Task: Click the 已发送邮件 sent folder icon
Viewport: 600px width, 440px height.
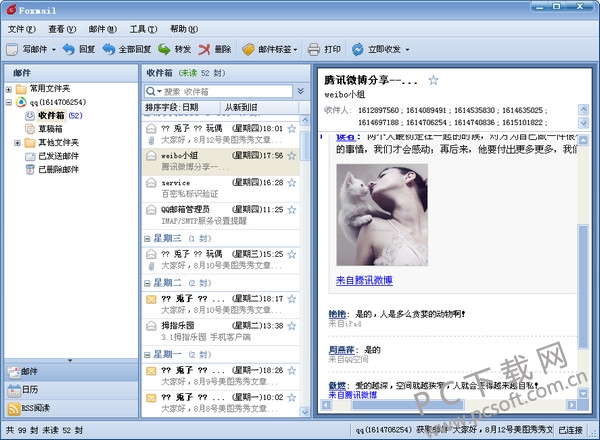Action: tap(30, 156)
